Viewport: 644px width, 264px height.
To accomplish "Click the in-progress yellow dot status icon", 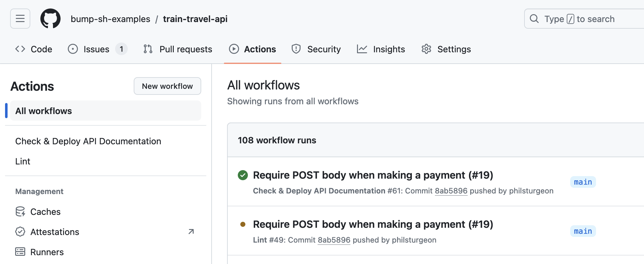I will pos(243,224).
